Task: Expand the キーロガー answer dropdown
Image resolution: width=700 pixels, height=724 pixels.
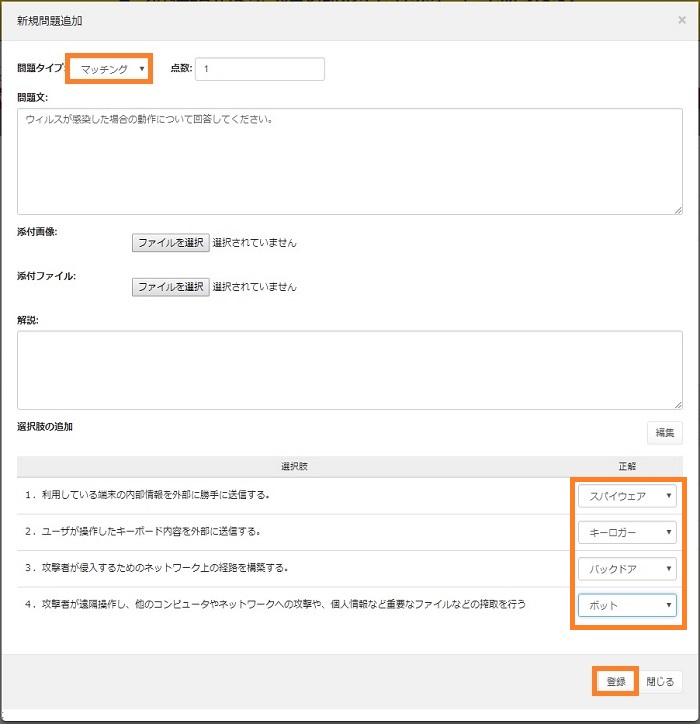Action: coord(627,532)
